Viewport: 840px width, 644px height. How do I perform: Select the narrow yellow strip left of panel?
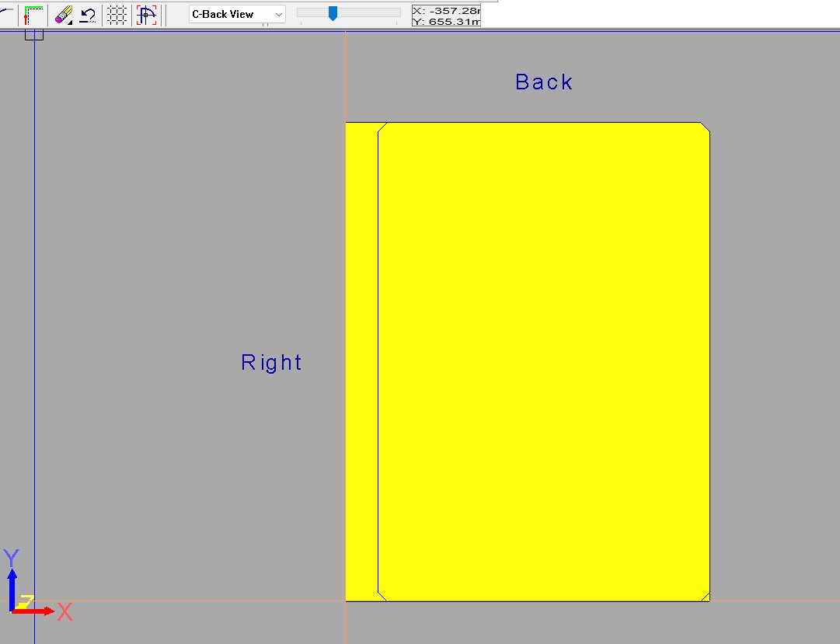pyautogui.click(x=361, y=361)
